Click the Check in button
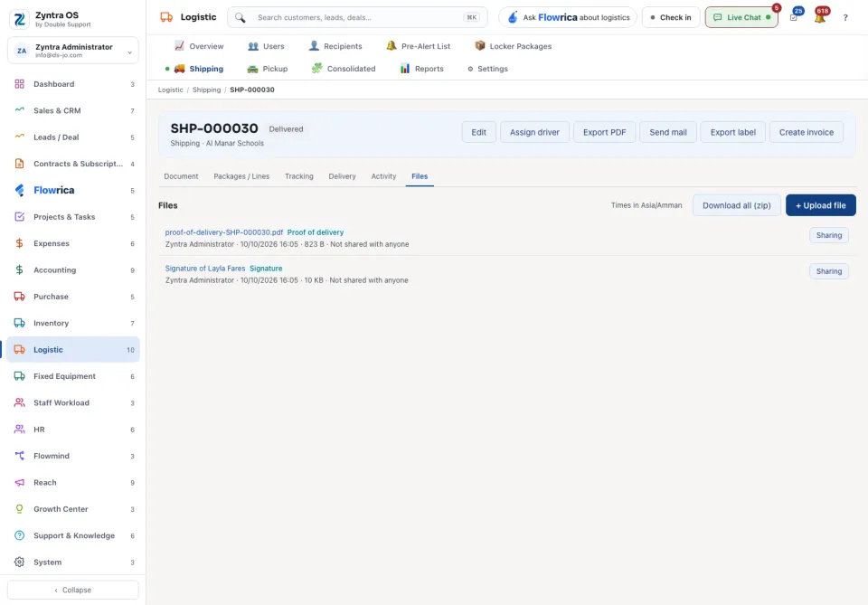This screenshot has width=868, height=605. pos(671,18)
